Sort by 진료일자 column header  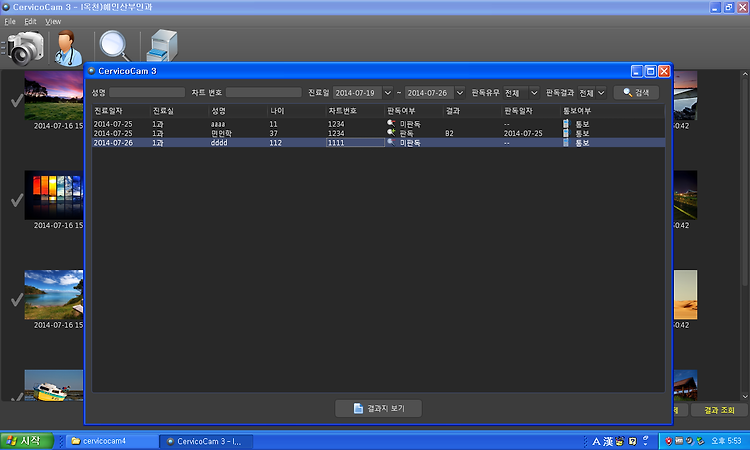coord(121,111)
